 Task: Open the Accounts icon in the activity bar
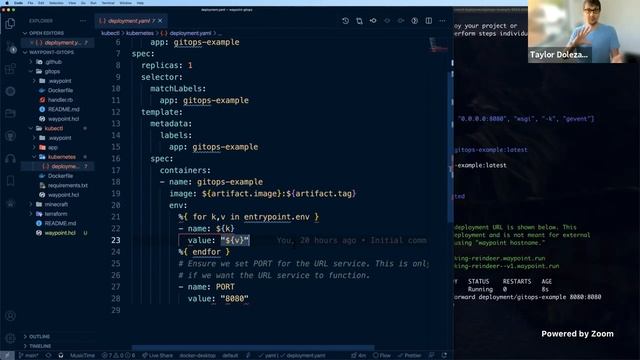point(10,316)
